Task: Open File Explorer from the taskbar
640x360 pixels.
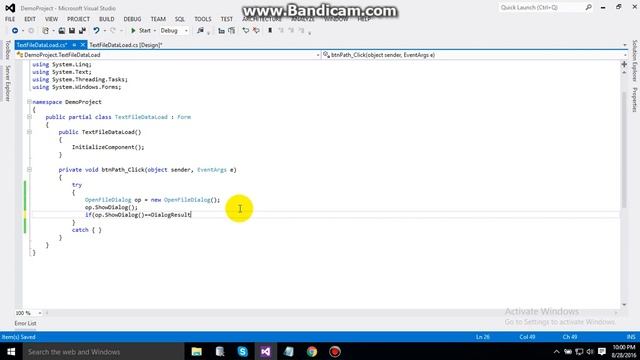Action: coord(196,351)
